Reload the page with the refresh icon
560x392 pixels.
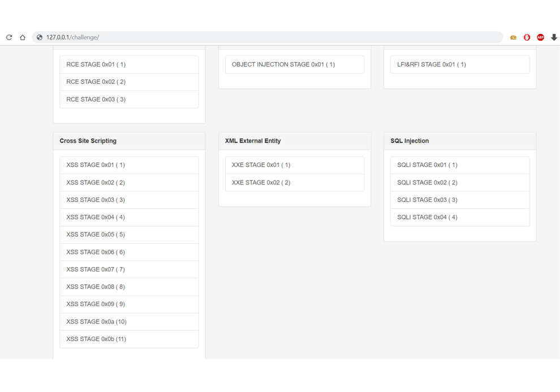pyautogui.click(x=9, y=37)
